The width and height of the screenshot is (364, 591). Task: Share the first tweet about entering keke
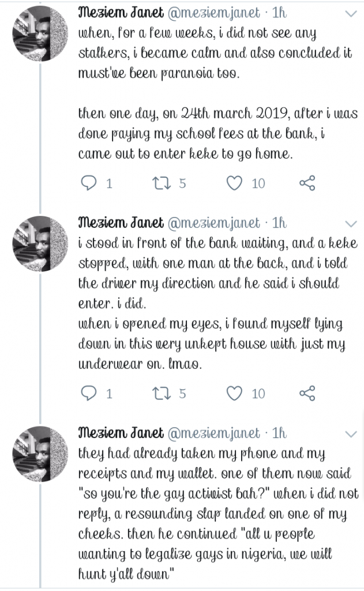[307, 183]
